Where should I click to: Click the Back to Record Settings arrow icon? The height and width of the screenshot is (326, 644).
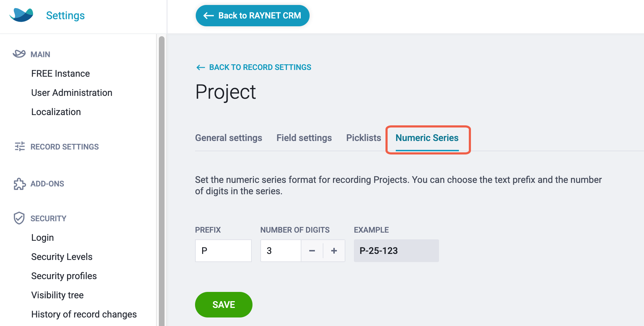(201, 67)
